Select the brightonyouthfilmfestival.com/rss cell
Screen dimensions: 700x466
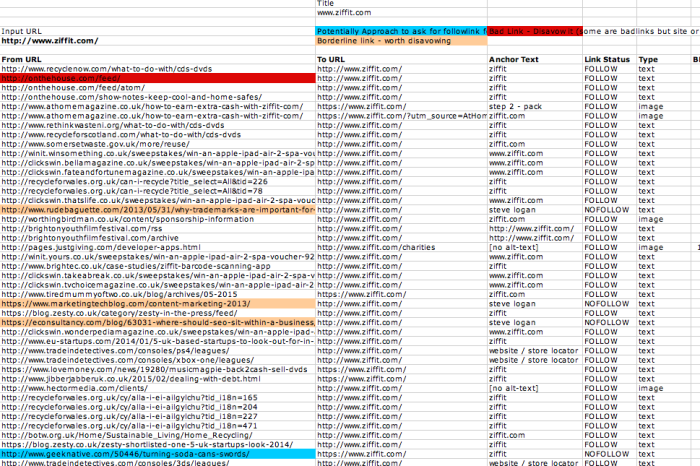[158, 229]
